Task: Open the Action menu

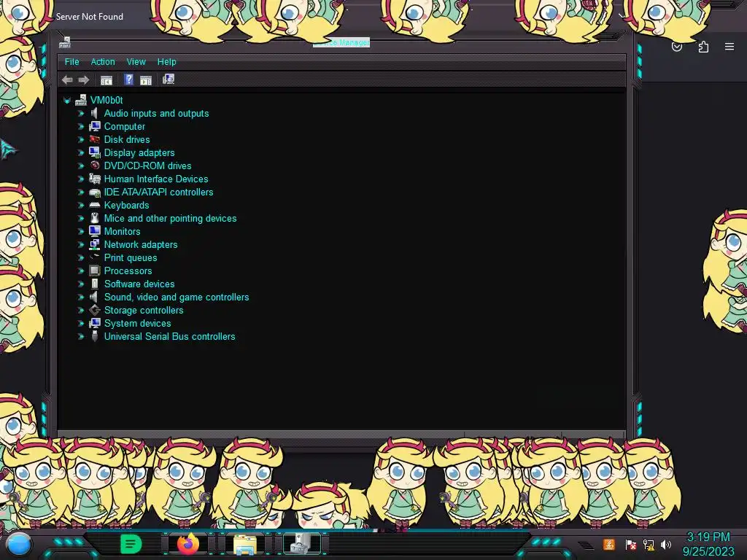Action: coord(103,62)
